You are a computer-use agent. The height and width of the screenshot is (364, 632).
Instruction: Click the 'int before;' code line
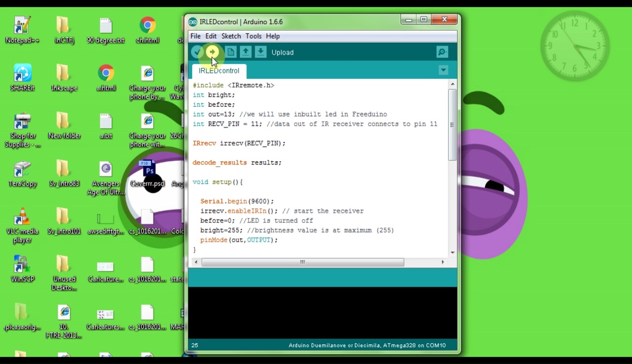[x=214, y=105]
